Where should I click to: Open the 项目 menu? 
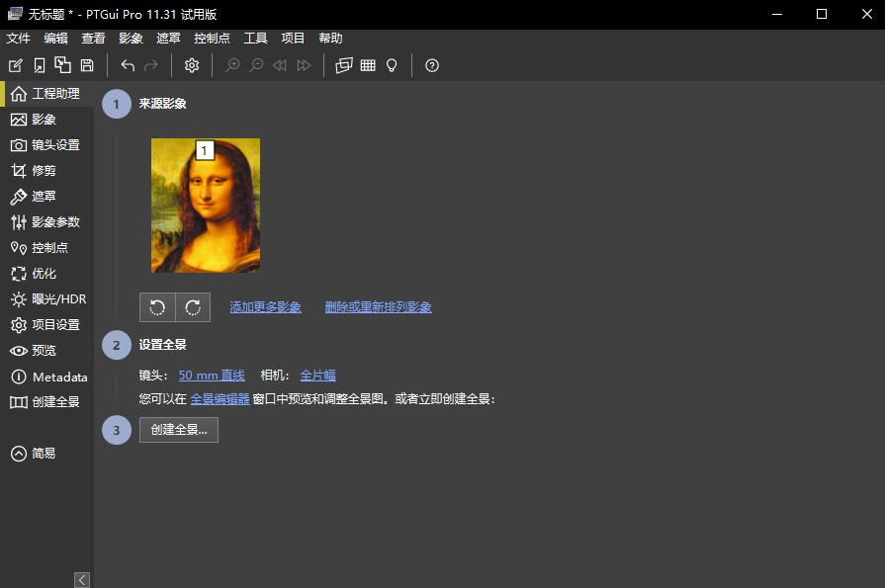pos(293,39)
